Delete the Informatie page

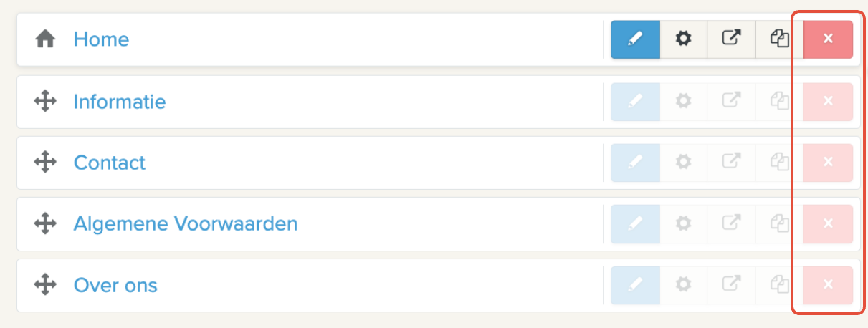point(828,102)
